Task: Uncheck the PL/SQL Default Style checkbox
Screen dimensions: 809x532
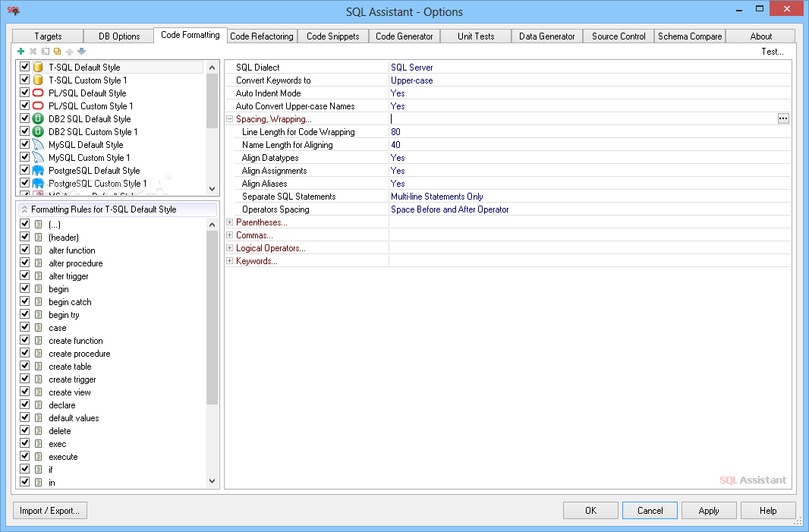Action: 24,93
